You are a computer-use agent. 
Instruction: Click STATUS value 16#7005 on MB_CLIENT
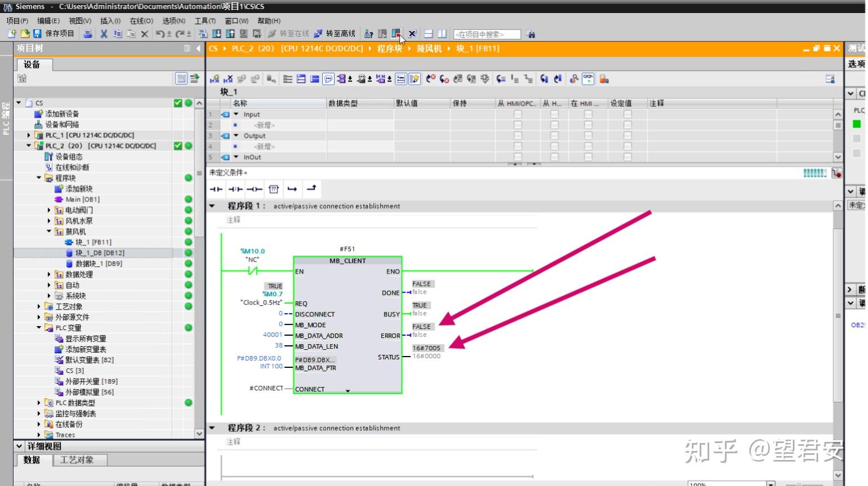point(427,348)
